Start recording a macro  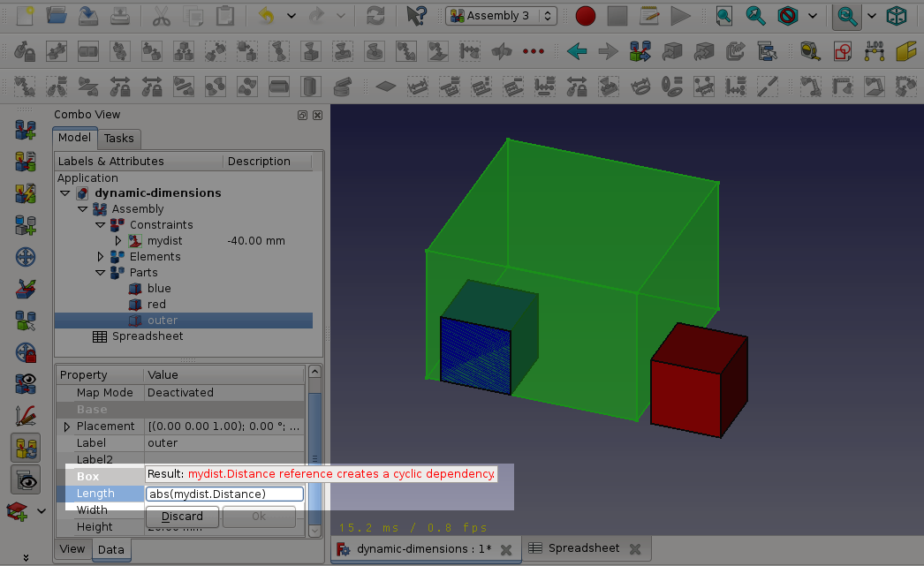[586, 15]
